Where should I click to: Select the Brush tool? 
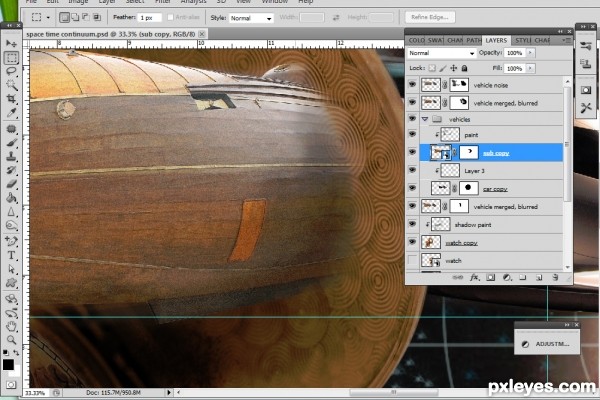pyautogui.click(x=11, y=143)
